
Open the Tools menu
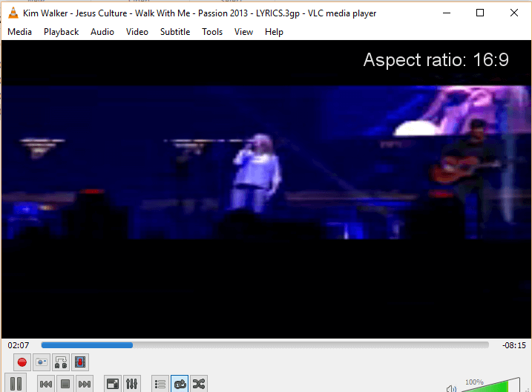[212, 32]
